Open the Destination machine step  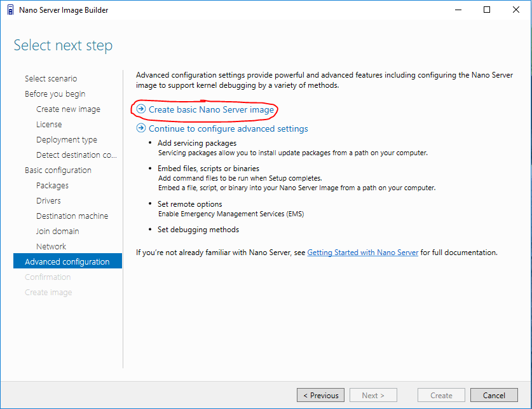pyautogui.click(x=72, y=216)
